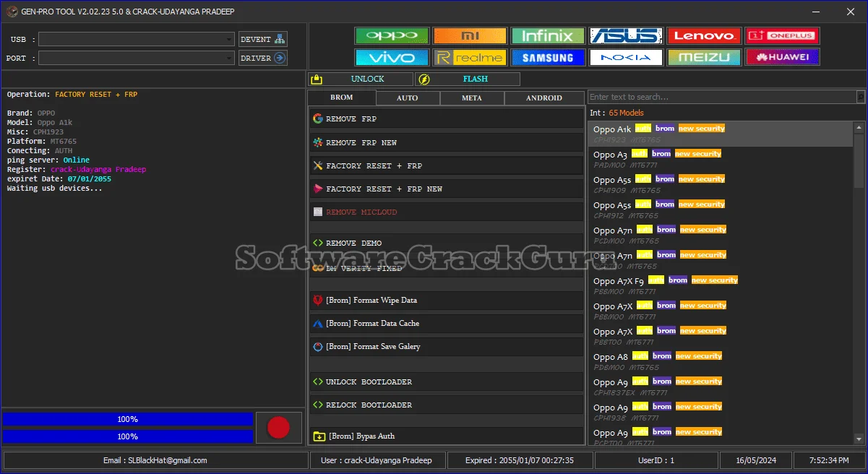The image size is (868, 474).
Task: Focus the model search text field
Action: (x=722, y=97)
